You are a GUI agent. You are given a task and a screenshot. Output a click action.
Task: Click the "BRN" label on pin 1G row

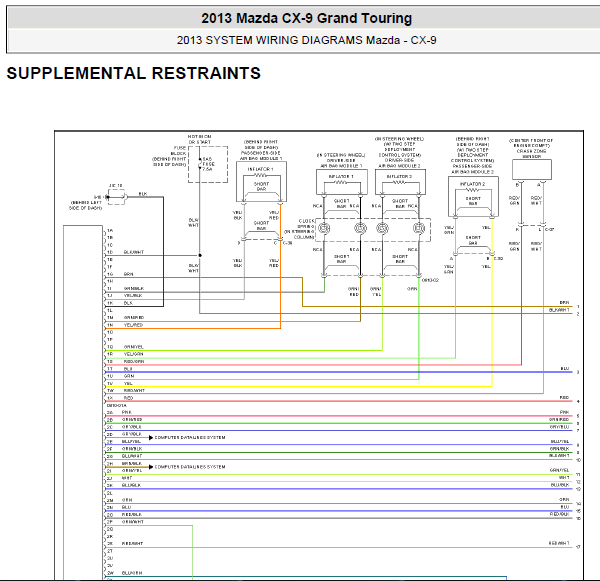(129, 274)
